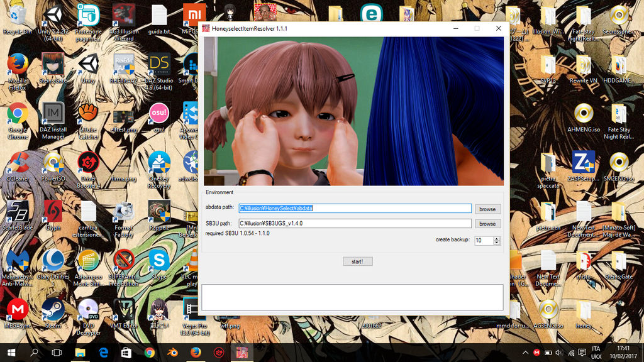
Task: Select the pietra spaccata folder
Action: (548, 170)
